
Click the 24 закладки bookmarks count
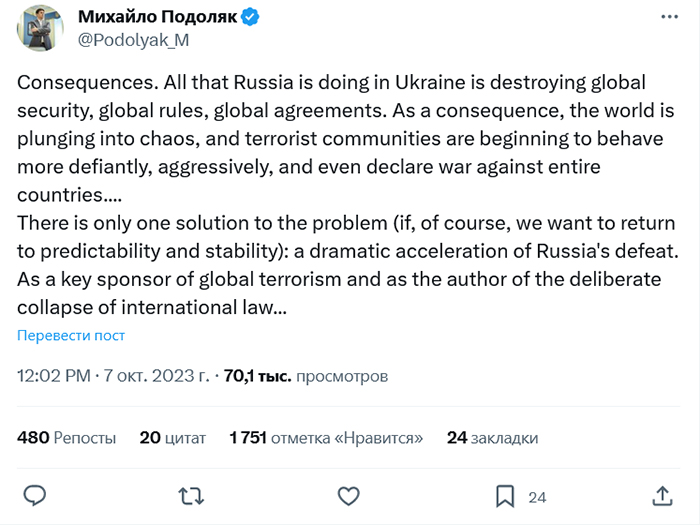click(x=492, y=437)
